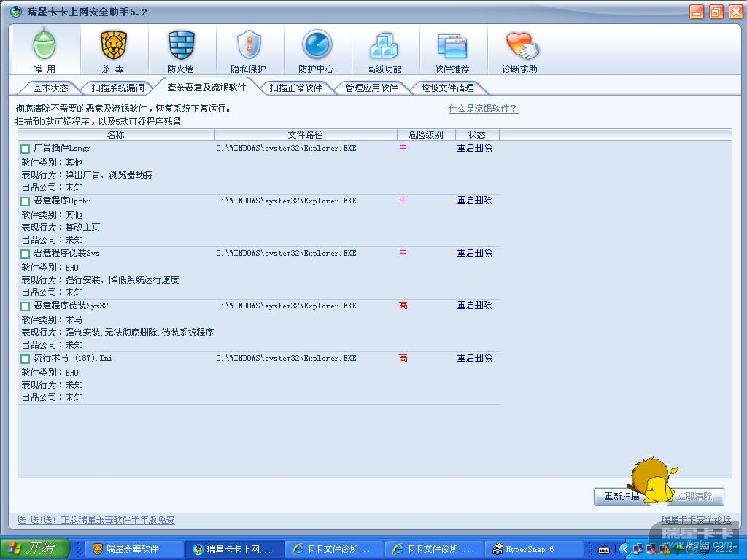Viewport: 747px width, 560px height.
Task: Check the 恶意程序伪装Sys checkbox
Action: [x=26, y=253]
